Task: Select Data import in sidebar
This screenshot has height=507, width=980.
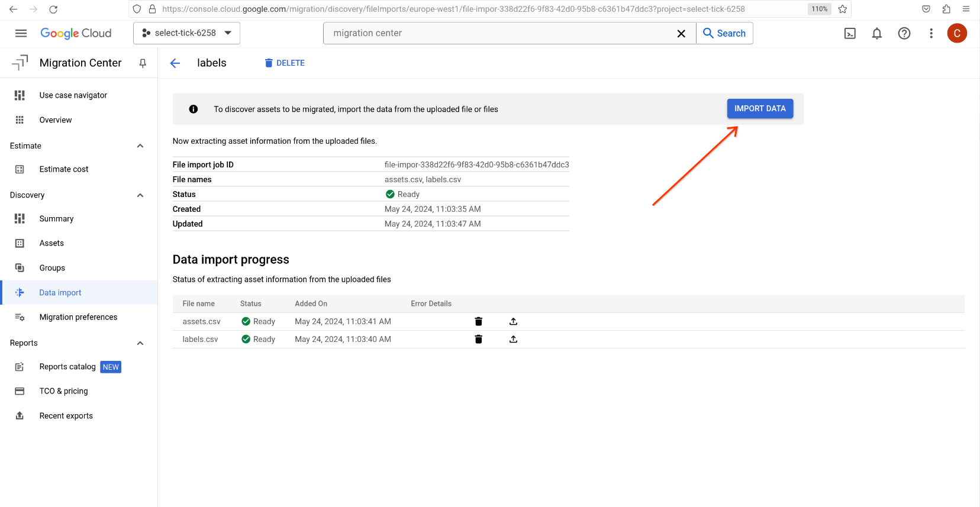Action: pyautogui.click(x=79, y=293)
